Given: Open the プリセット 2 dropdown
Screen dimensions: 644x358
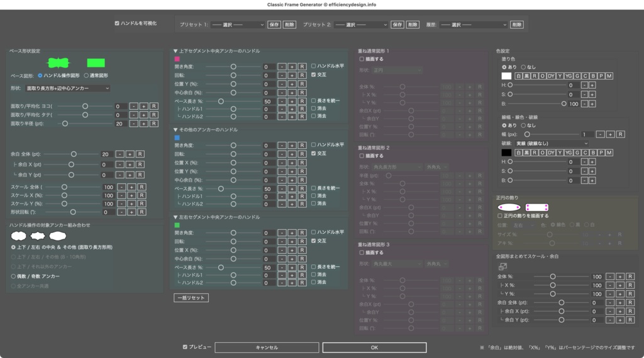Looking at the screenshot, I should [362, 24].
